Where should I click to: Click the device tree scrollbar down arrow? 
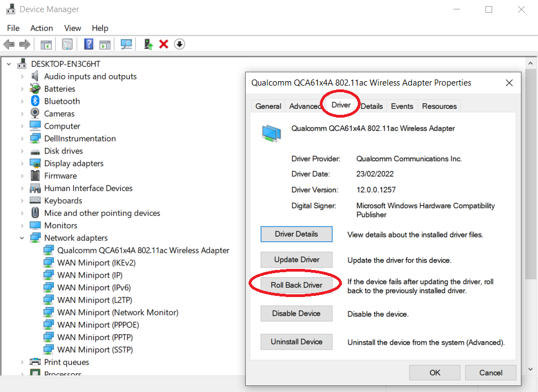click(x=530, y=369)
